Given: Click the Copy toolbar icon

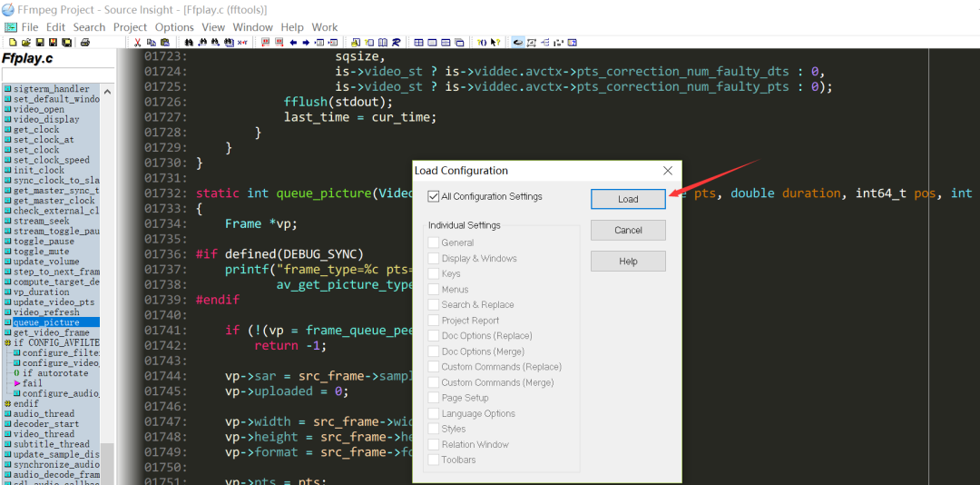Looking at the screenshot, I should [152, 43].
